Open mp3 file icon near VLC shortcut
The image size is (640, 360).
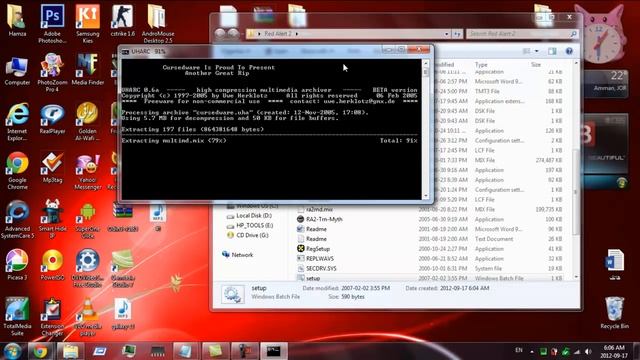click(122, 313)
